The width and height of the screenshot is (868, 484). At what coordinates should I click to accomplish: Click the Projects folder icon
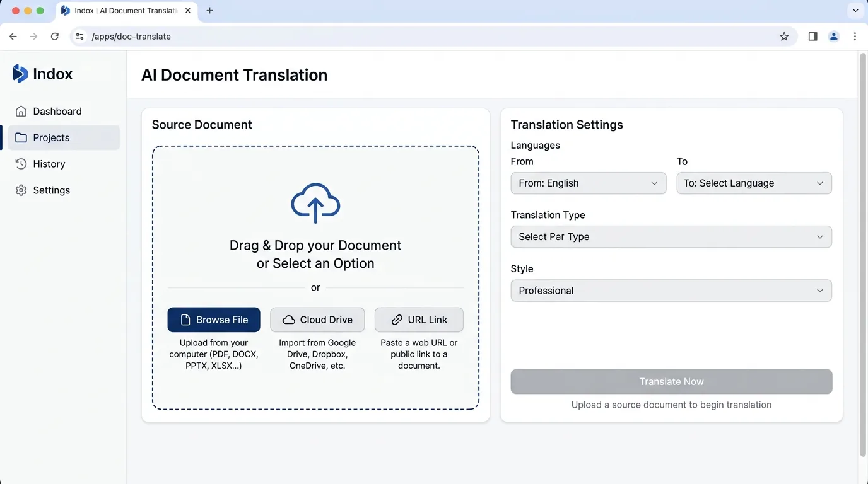click(x=21, y=138)
